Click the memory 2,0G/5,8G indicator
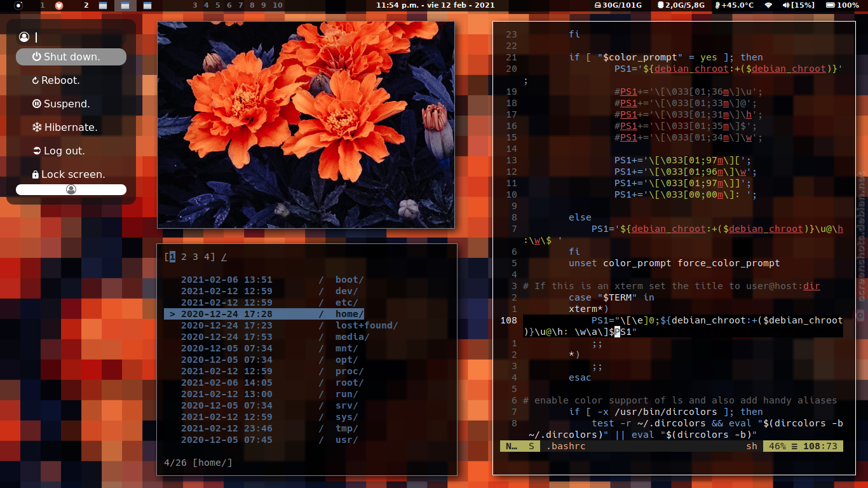 (x=681, y=5)
